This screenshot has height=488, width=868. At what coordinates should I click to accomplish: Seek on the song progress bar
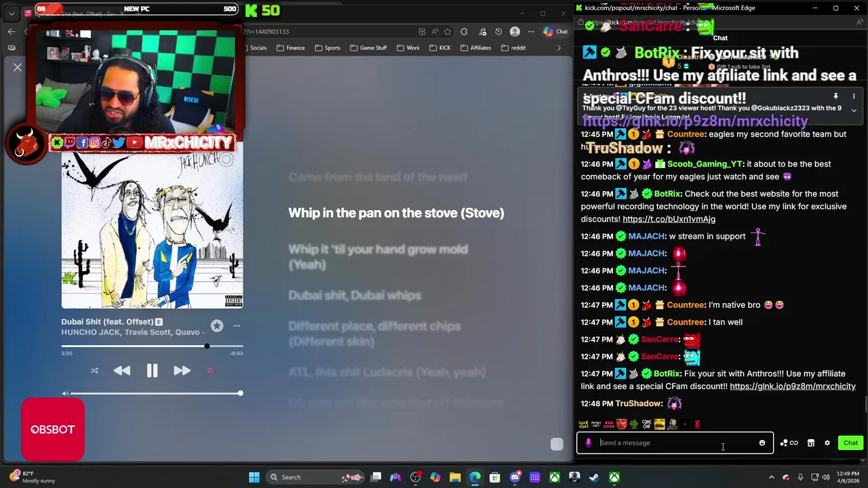[x=152, y=346]
